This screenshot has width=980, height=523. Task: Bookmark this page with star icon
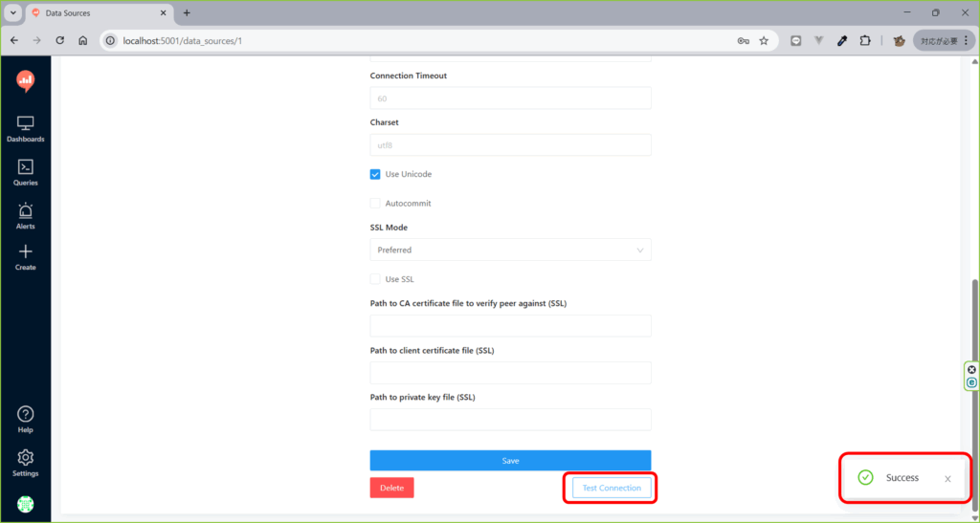click(x=764, y=41)
